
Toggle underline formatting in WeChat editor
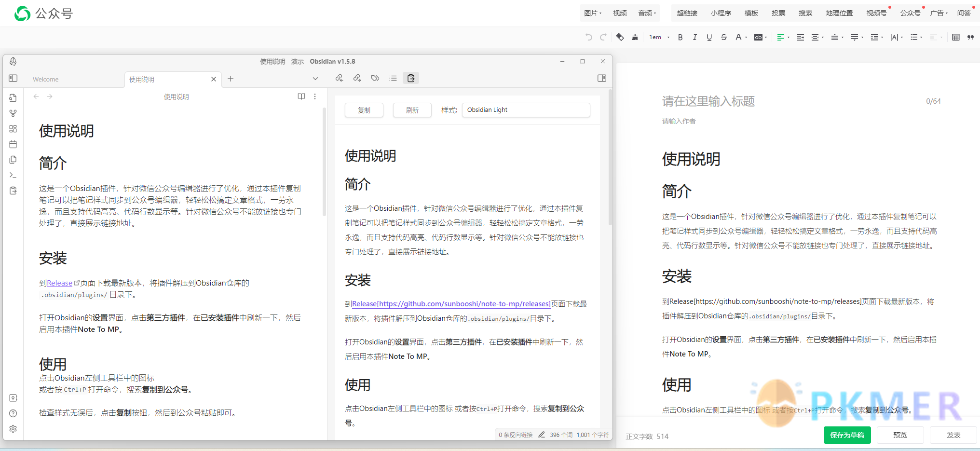tap(709, 37)
